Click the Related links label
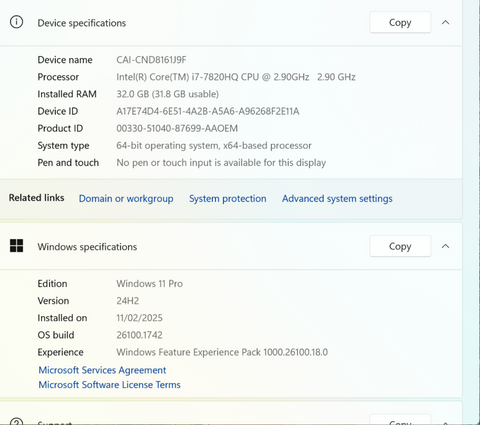The image size is (480, 425). [x=36, y=198]
